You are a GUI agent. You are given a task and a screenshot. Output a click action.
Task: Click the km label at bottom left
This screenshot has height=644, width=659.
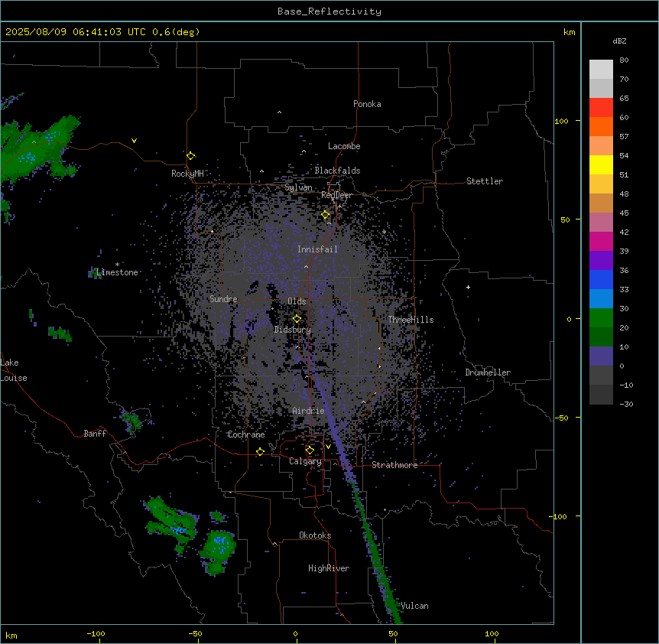tap(11, 635)
